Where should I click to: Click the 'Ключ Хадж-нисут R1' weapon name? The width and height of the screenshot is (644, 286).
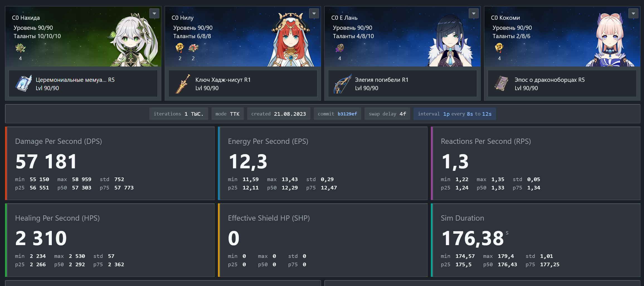[x=223, y=80]
